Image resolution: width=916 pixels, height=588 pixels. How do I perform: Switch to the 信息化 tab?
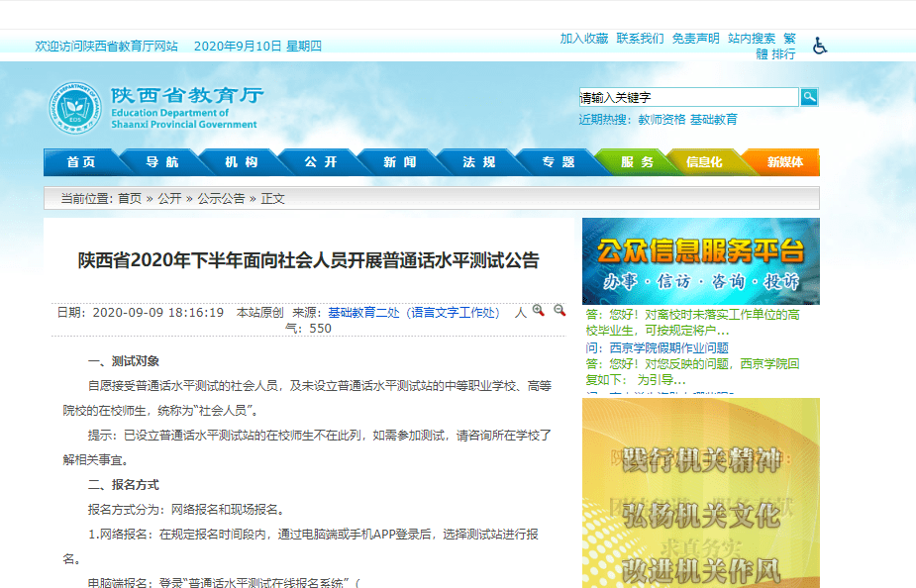point(704,161)
